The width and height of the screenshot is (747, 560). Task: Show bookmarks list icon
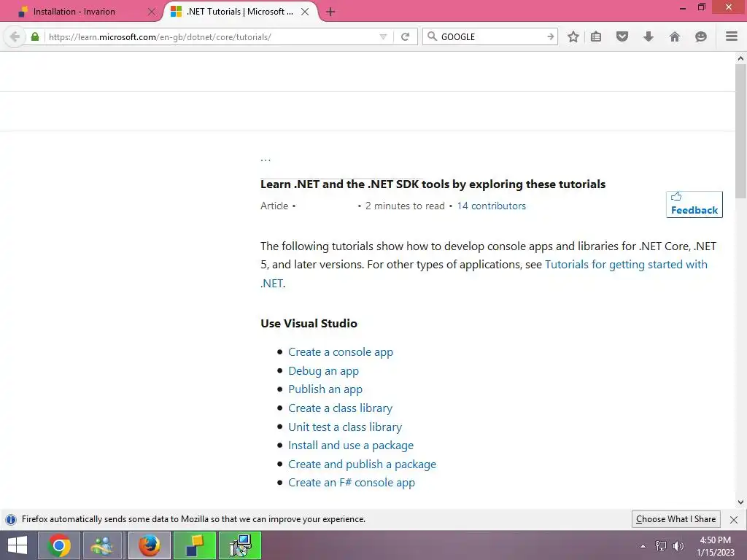tap(596, 36)
